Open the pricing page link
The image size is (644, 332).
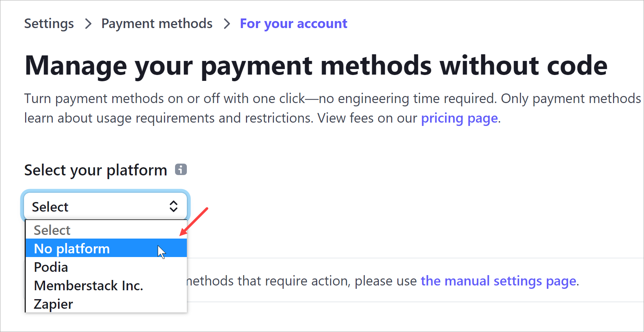(459, 118)
